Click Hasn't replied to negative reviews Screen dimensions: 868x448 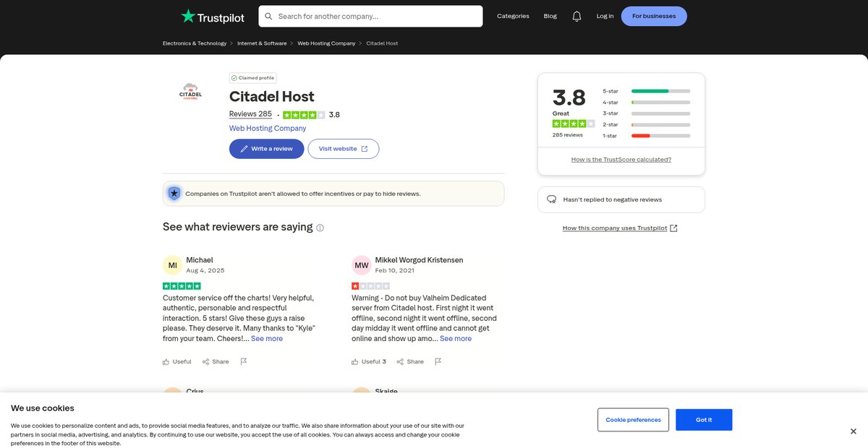[x=621, y=199]
